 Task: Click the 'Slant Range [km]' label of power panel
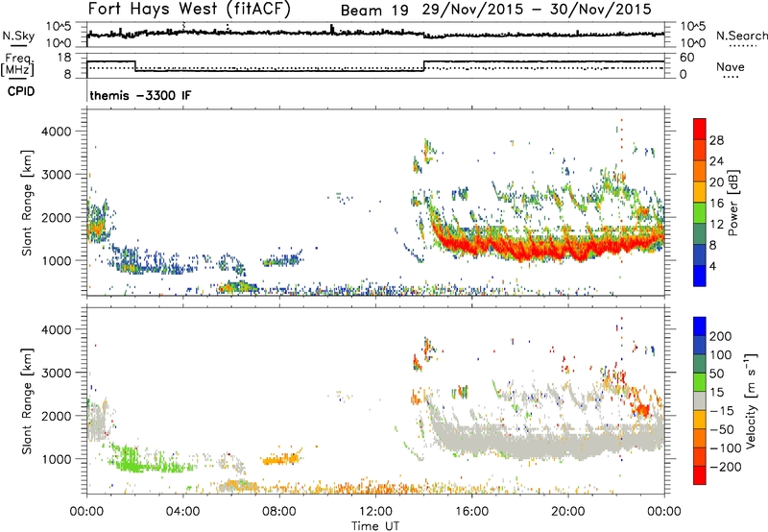click(27, 203)
